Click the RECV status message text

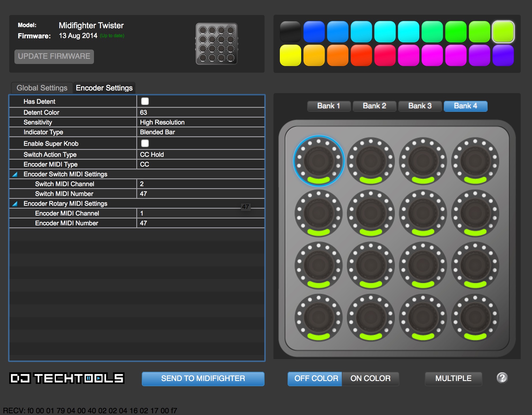click(90, 410)
